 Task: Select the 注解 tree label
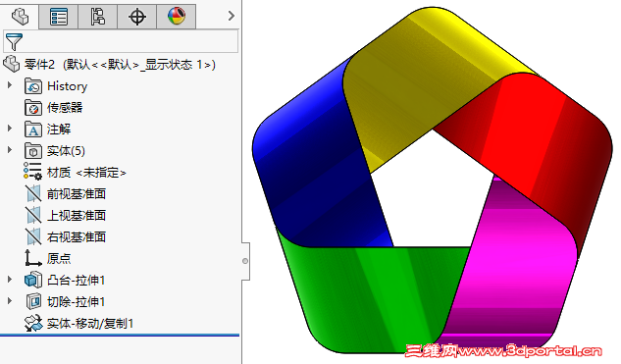[59, 130]
